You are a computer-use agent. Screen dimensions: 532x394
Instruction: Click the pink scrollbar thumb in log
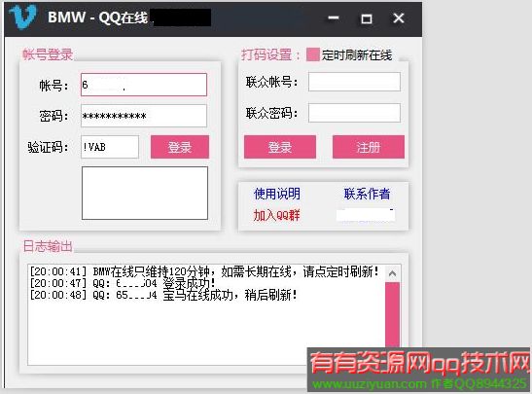click(x=393, y=315)
